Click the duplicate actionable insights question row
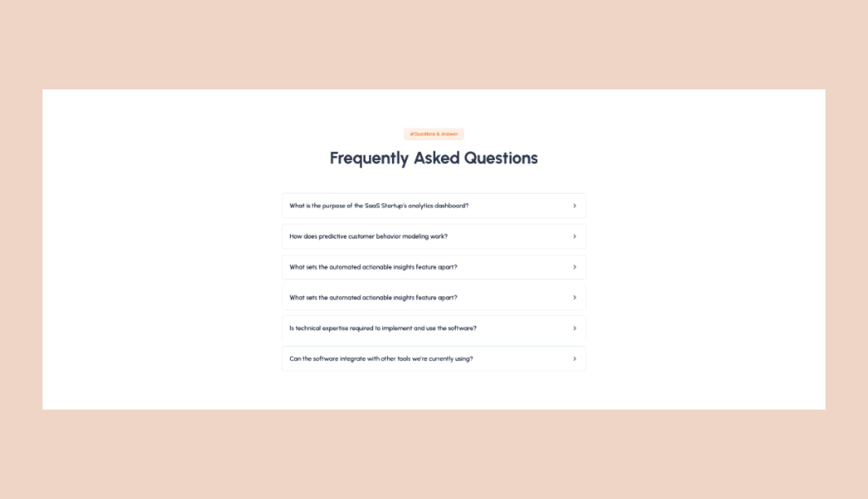This screenshot has width=868, height=499. [x=373, y=298]
